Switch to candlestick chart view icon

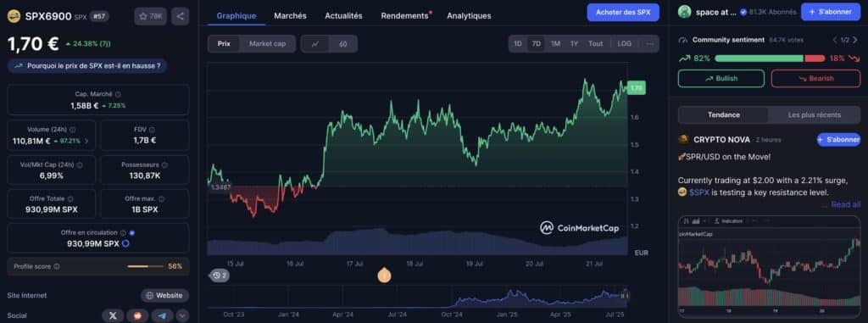click(343, 44)
